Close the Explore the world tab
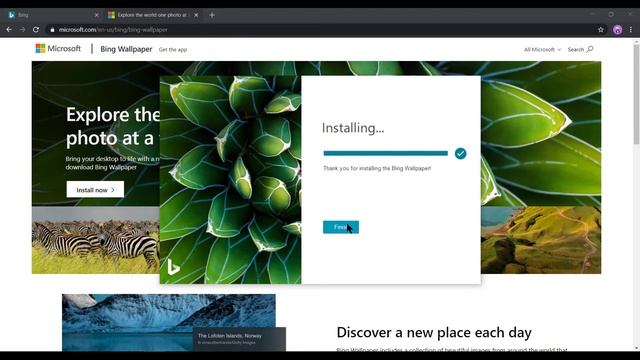640x360 pixels. pos(196,15)
